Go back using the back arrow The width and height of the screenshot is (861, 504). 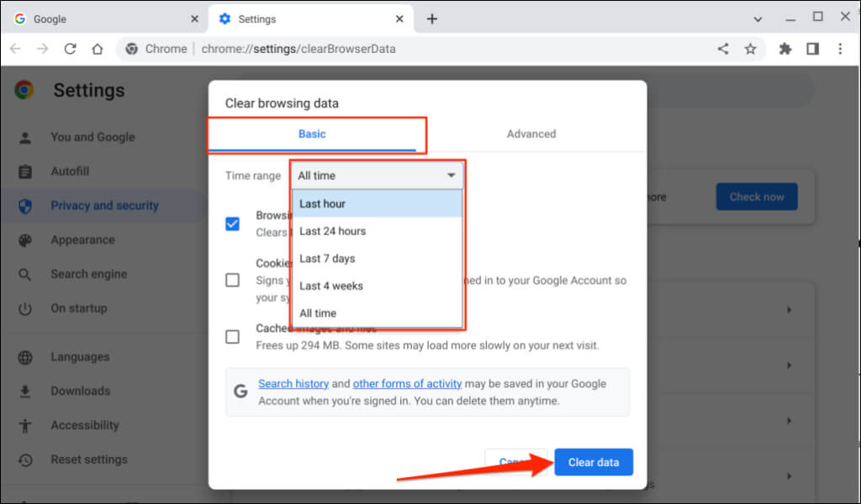15,49
